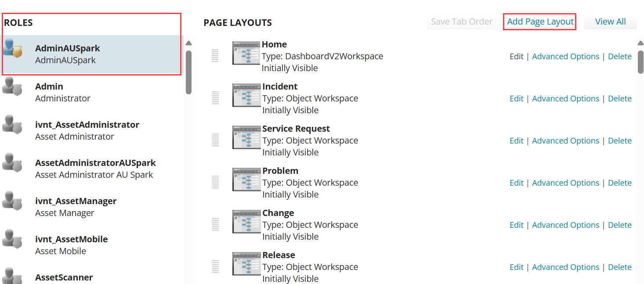
Task: Open Advanced Options for Incident layout
Action: tap(565, 98)
